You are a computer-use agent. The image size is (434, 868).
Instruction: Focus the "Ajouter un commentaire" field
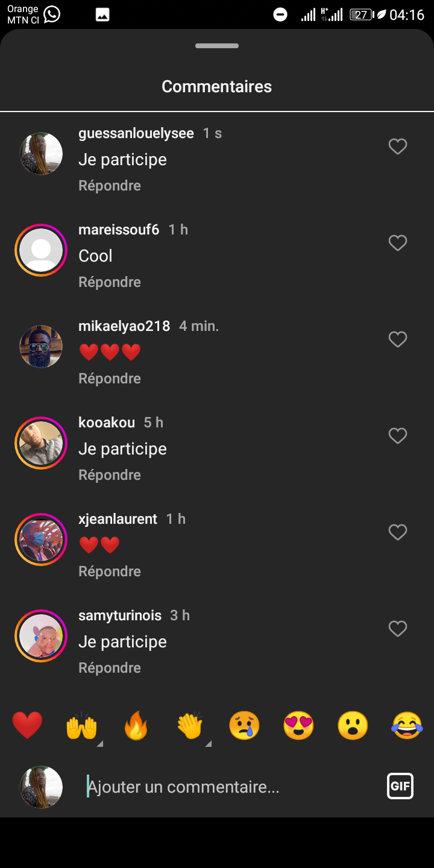(x=229, y=787)
